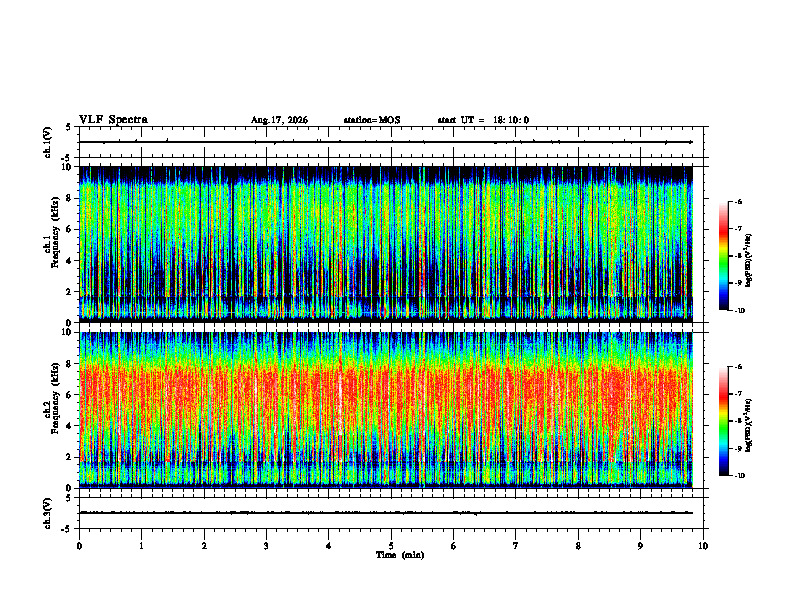Click the Time (min) axis label
Screen dimensions: 792x612
(x=400, y=555)
